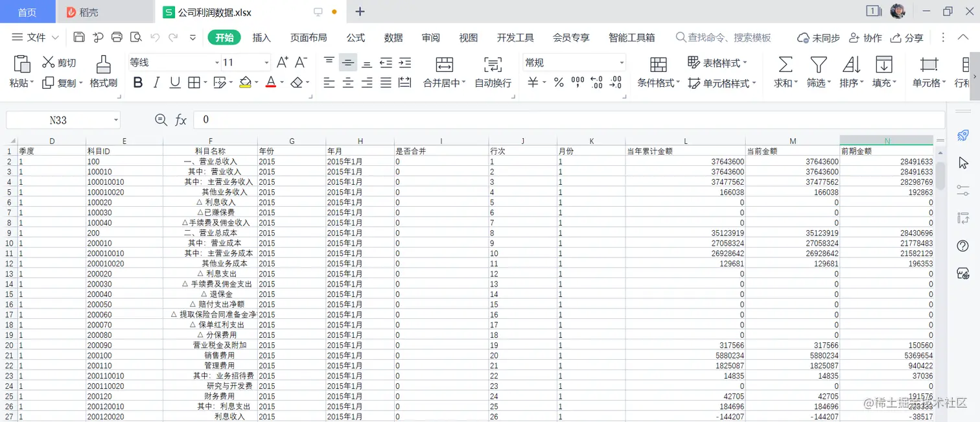980x422 pixels.
Task: Toggle bold formatting on selected cell
Action: [137, 82]
